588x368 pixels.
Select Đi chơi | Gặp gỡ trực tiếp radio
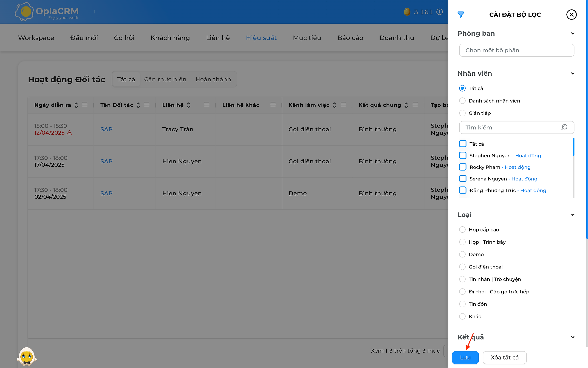point(462,292)
